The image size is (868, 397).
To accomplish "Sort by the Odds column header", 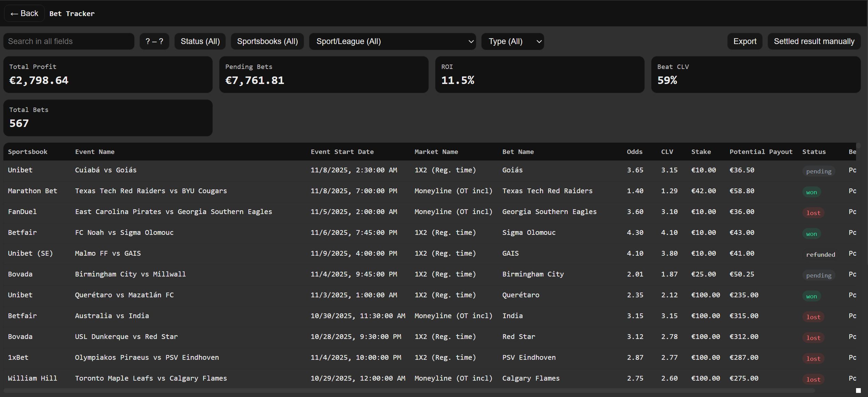I will click(634, 152).
